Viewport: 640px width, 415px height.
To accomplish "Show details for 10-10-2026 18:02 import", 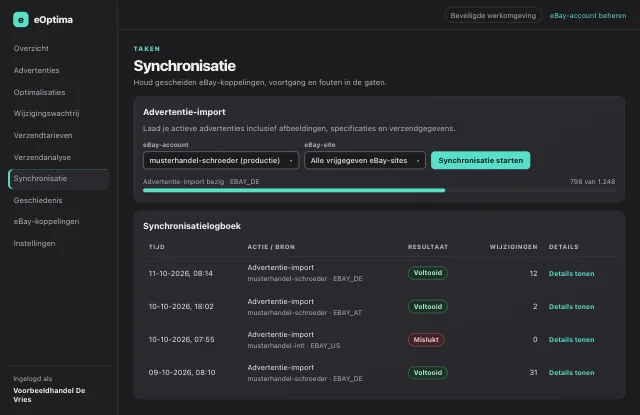I will 571,306.
